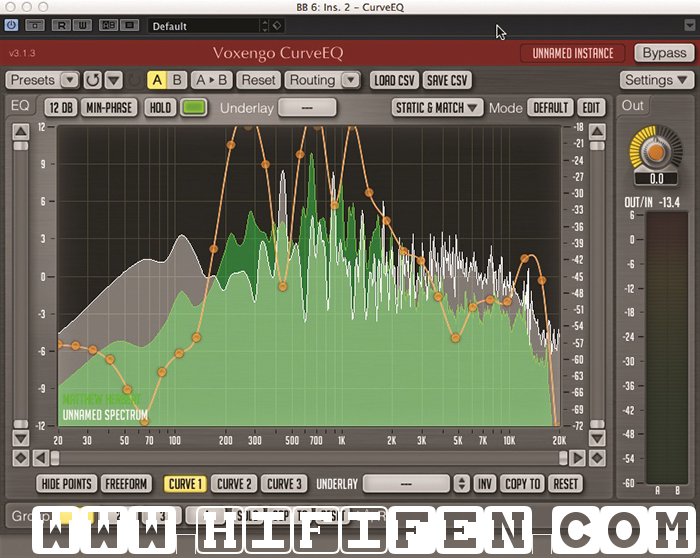The height and width of the screenshot is (558, 700).
Task: Click the down arrow below the right spectrum scale
Action: point(597,437)
